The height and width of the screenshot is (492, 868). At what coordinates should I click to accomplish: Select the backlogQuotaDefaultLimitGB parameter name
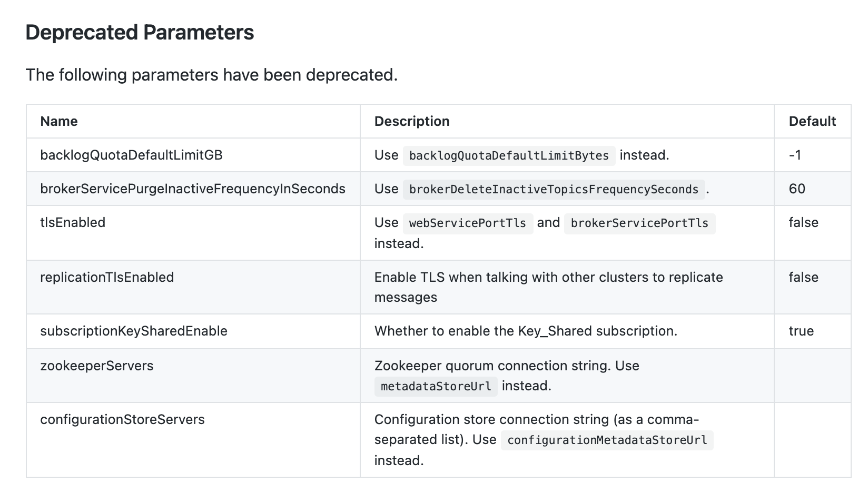131,155
